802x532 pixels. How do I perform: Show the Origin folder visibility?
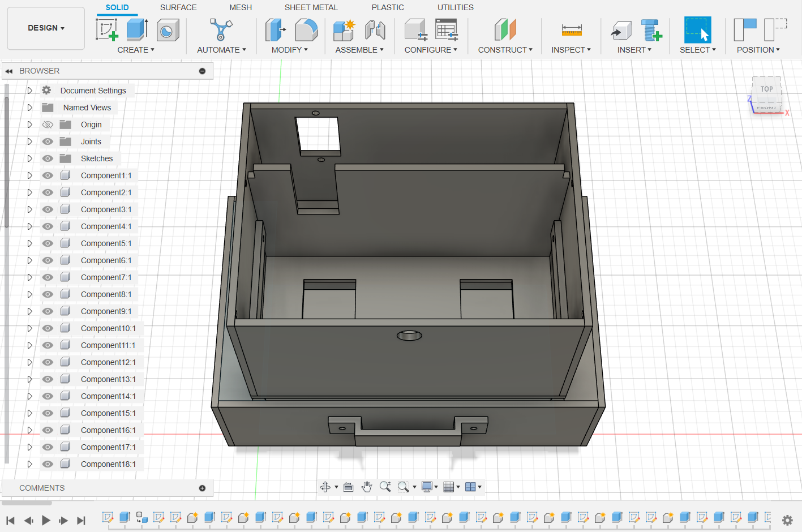48,125
